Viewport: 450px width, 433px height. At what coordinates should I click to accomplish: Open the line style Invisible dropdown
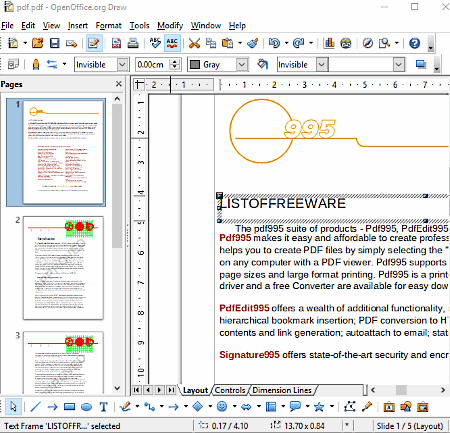coord(122,64)
